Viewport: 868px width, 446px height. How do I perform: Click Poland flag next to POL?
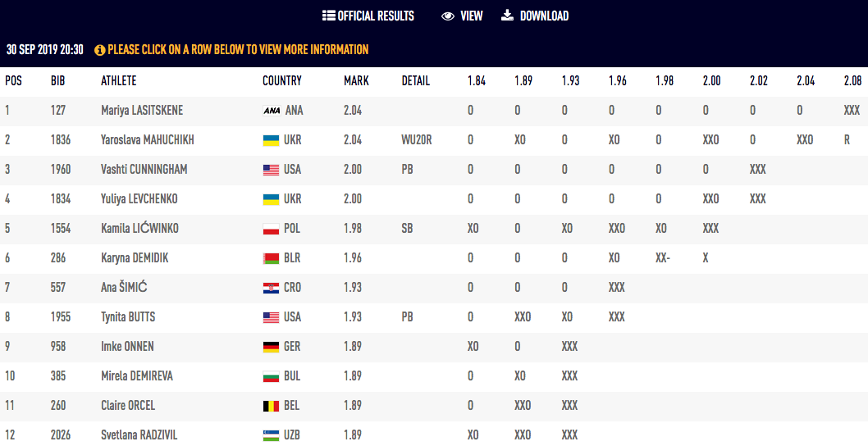click(x=271, y=229)
